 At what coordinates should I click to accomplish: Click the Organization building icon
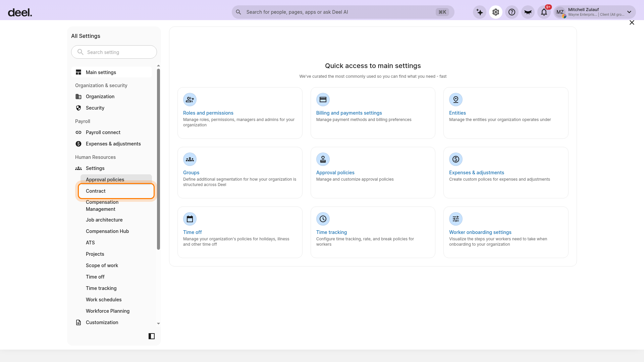coord(78,97)
